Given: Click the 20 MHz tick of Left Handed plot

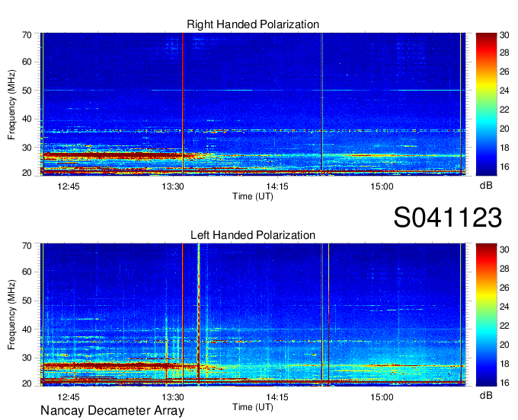Looking at the screenshot, I should [x=27, y=383].
